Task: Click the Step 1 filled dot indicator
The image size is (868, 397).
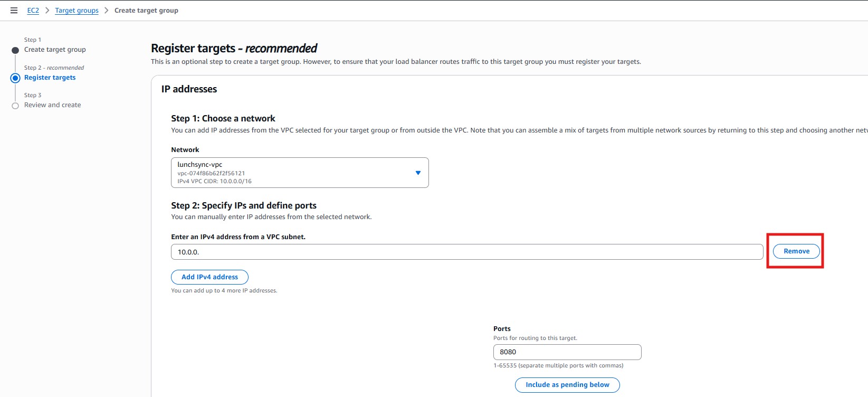Action: (x=15, y=50)
